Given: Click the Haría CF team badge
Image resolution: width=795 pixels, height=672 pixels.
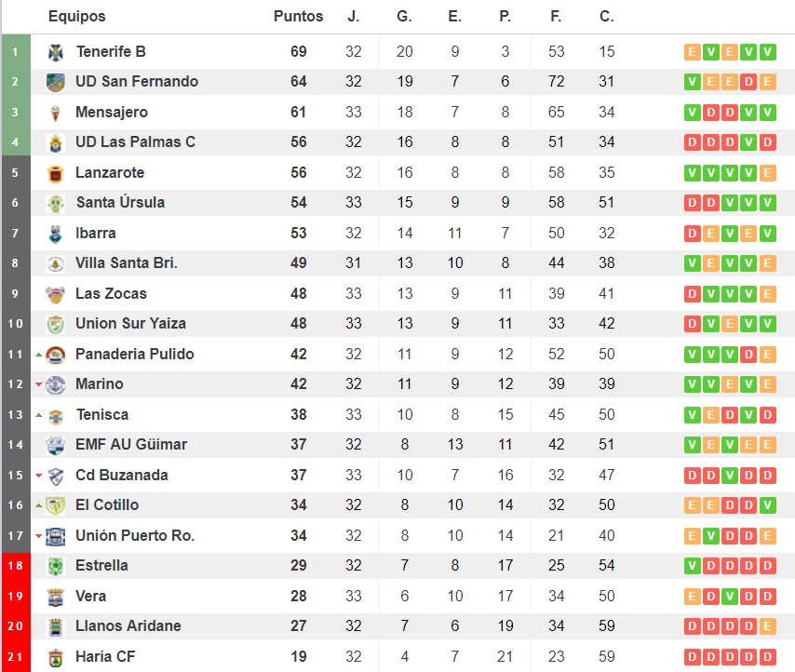Looking at the screenshot, I should [x=56, y=657].
